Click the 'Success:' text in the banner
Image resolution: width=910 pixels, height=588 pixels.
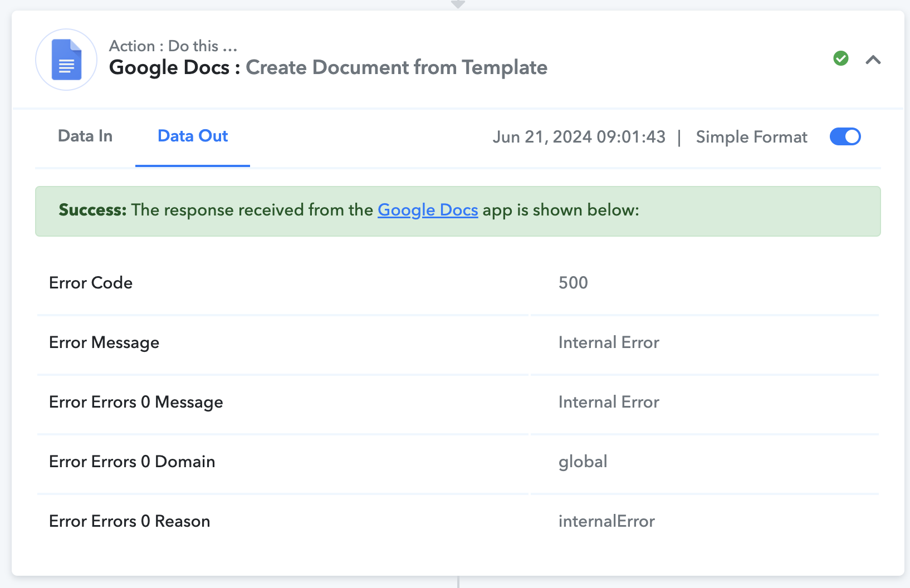(92, 210)
